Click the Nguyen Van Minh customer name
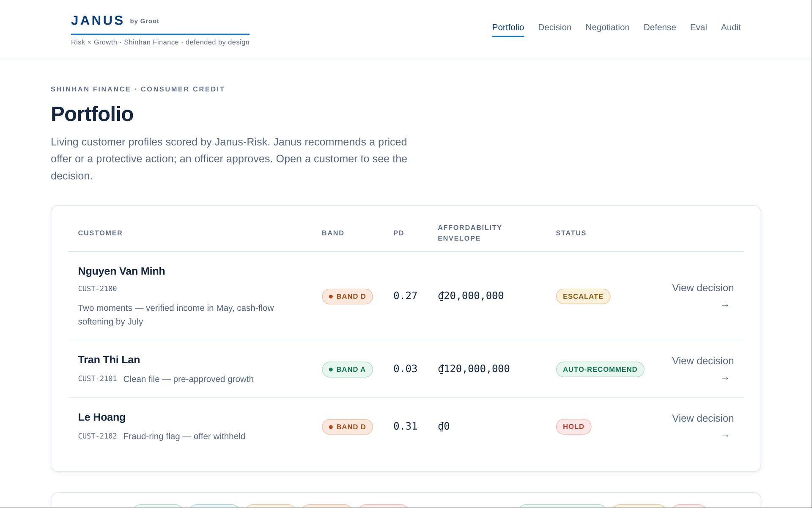This screenshot has height=508, width=812. [x=121, y=271]
